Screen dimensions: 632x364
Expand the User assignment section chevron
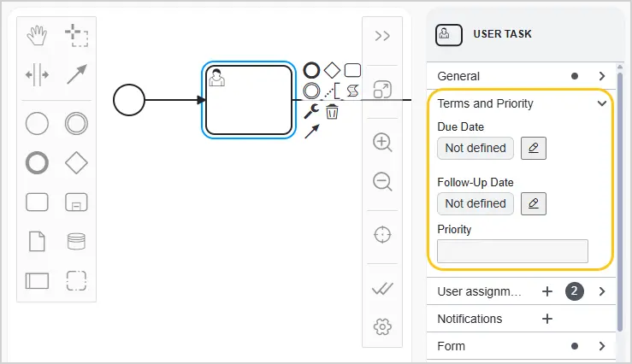602,291
